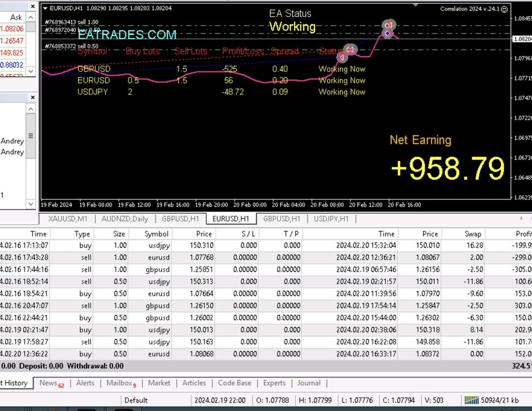This screenshot has width=532, height=411.
Task: Click the Navigator scroll up arrow
Action: tap(31, 109)
